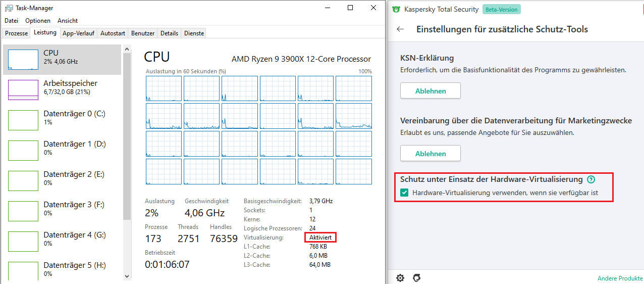Uncheck Hardware-Virtualisierung verwenden checkbox

point(404,193)
